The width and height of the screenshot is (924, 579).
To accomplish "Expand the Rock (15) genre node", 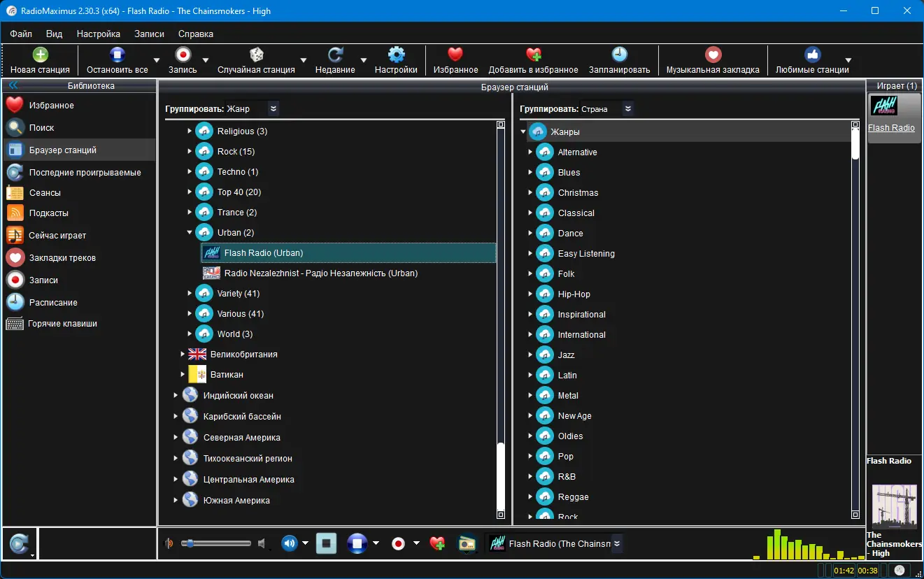I will point(190,152).
